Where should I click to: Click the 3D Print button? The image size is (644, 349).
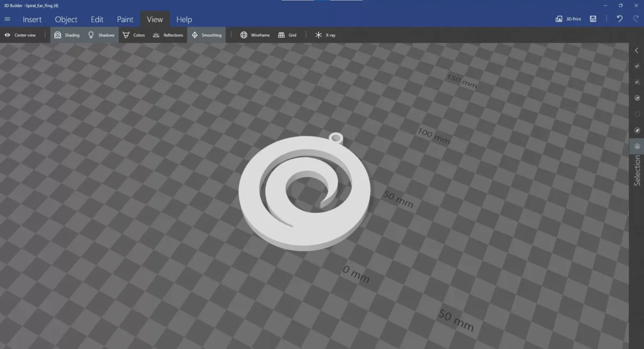coord(568,19)
